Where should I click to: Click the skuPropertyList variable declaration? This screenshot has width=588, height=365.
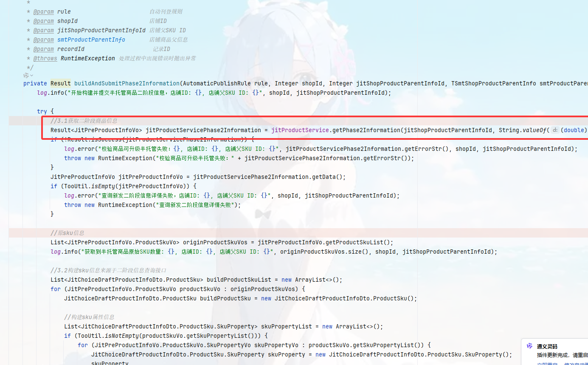pyautogui.click(x=287, y=327)
